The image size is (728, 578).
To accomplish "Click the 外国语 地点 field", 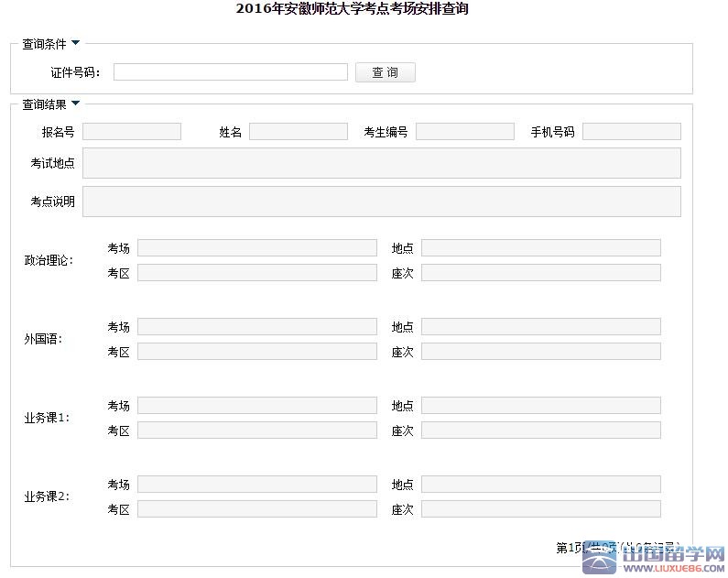I will [540, 327].
